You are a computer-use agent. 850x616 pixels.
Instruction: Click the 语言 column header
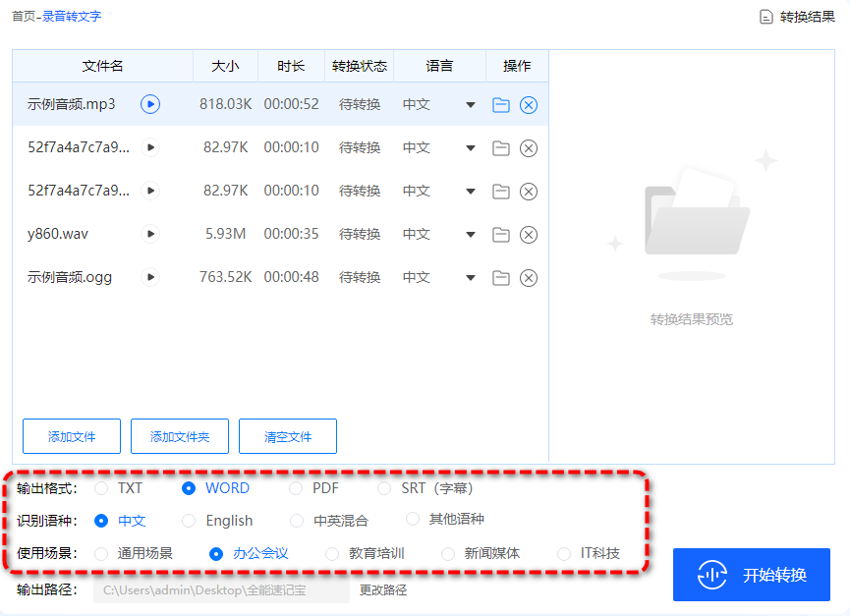439,66
